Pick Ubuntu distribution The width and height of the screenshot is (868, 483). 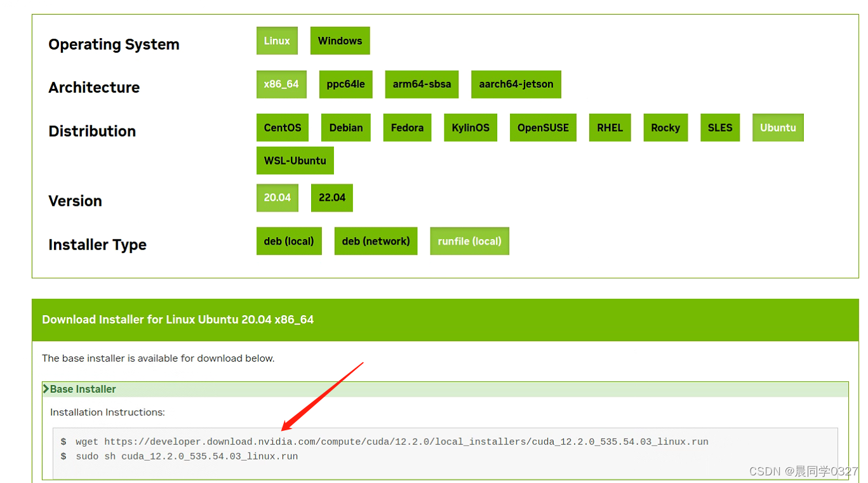point(778,128)
